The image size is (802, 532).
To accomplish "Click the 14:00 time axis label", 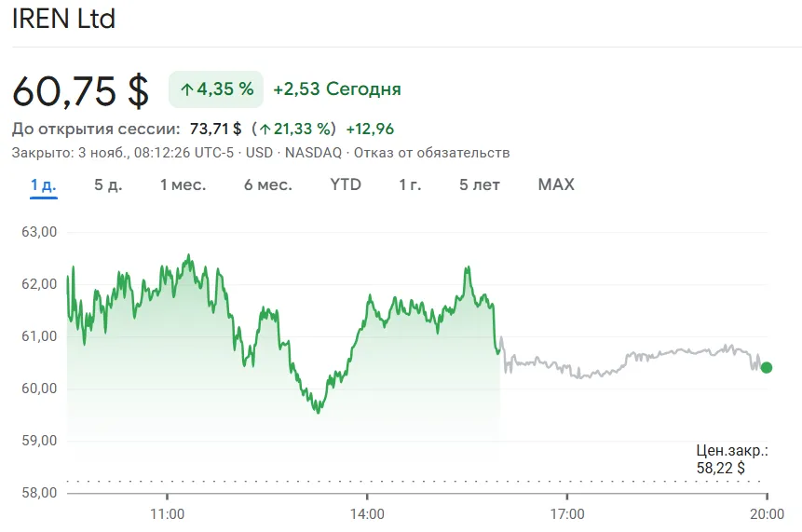I will click(367, 513).
